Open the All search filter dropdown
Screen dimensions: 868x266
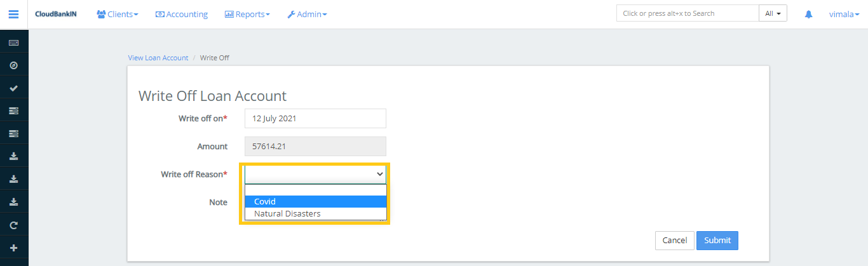click(773, 13)
